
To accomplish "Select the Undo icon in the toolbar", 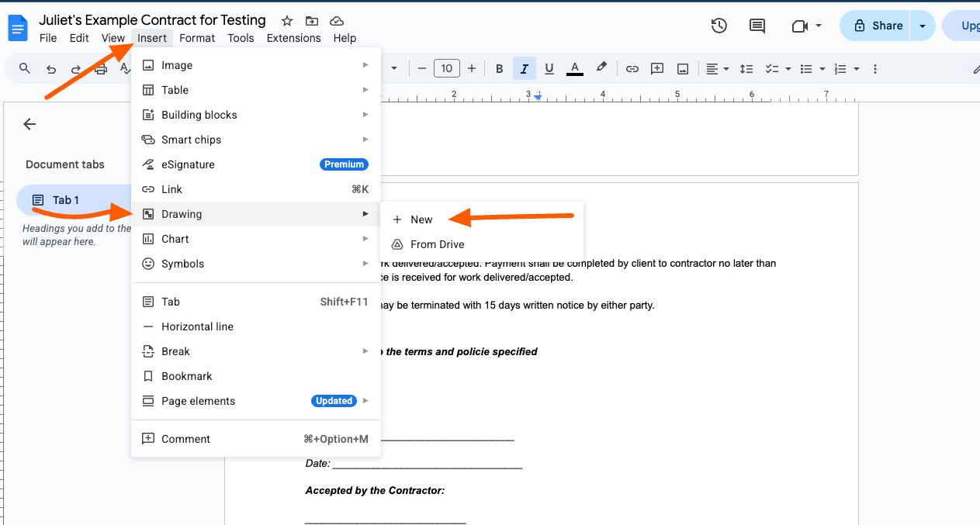I will tap(51, 68).
